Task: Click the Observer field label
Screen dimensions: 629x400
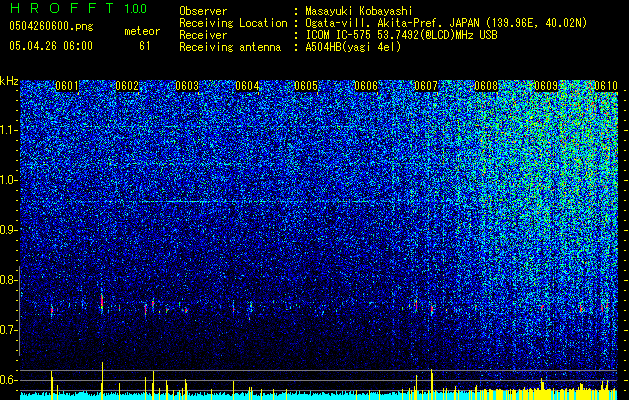Action: [203, 11]
